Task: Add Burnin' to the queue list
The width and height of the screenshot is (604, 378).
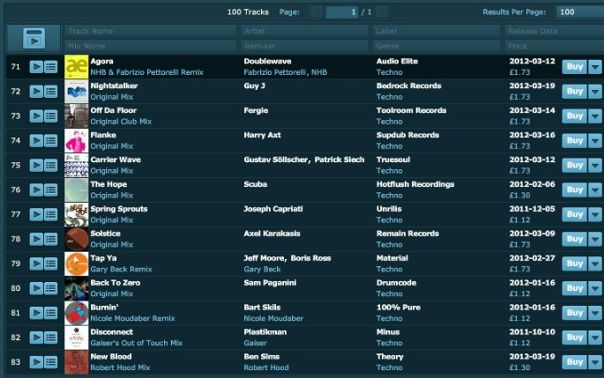Action: [51, 313]
